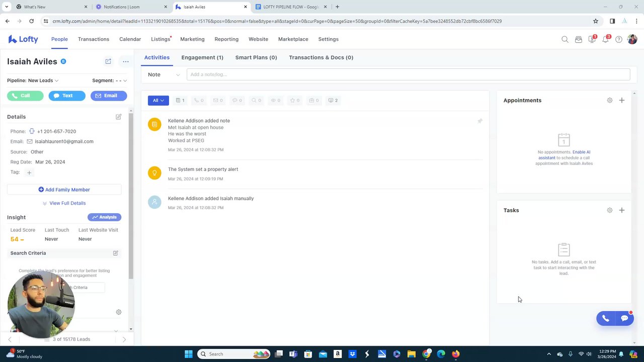Open the search icon in Lofty header
This screenshot has height=362, width=644.
coord(565,39)
